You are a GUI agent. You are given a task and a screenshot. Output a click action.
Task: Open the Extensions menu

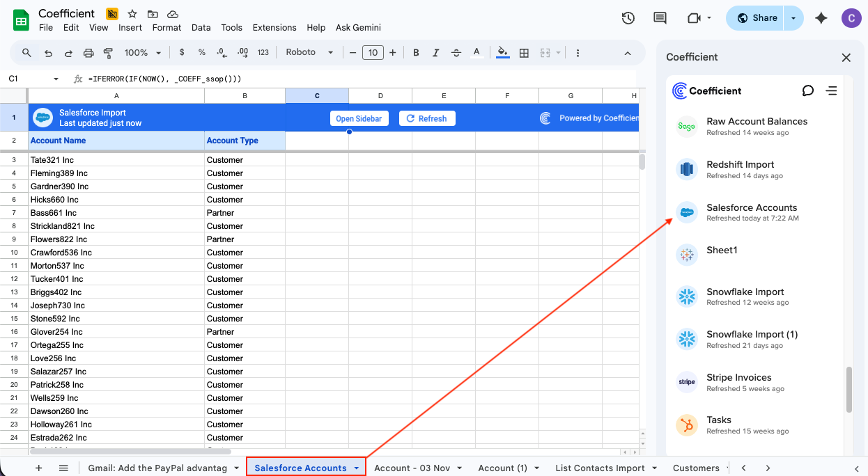274,28
